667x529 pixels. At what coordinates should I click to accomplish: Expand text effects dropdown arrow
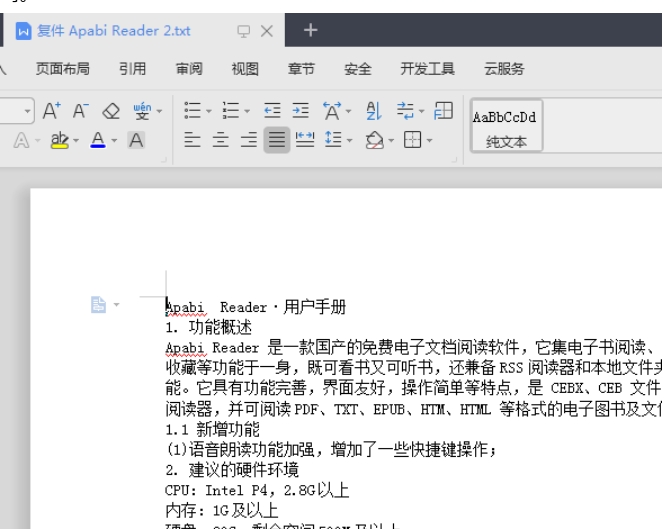37,140
